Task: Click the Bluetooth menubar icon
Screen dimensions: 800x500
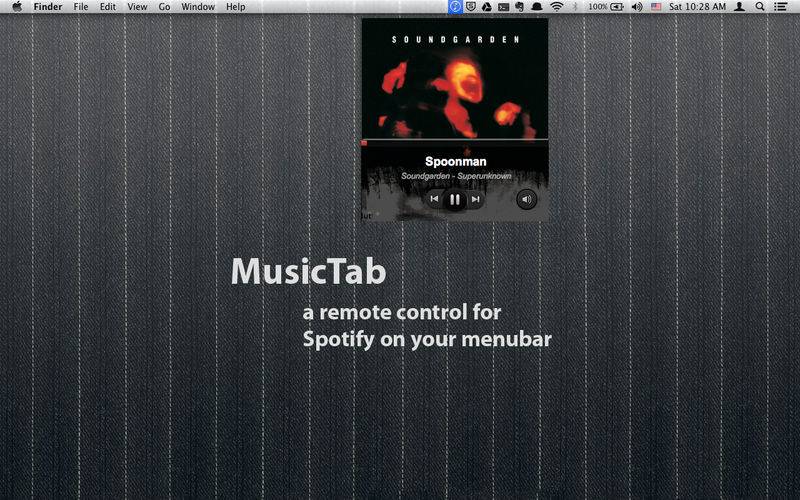Action: 575,7
